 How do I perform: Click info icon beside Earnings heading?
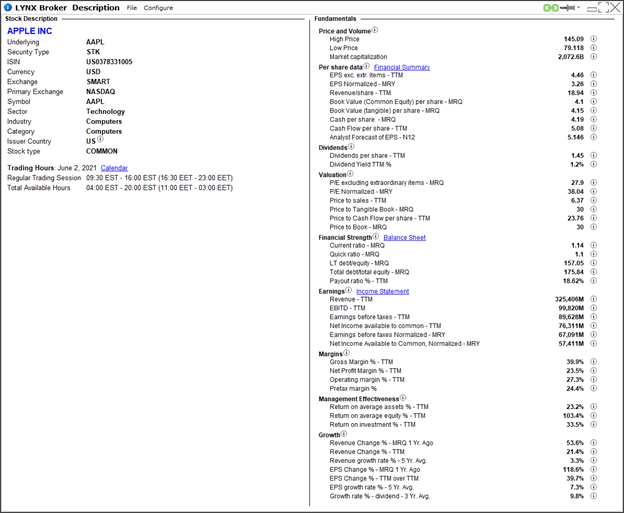click(349, 290)
